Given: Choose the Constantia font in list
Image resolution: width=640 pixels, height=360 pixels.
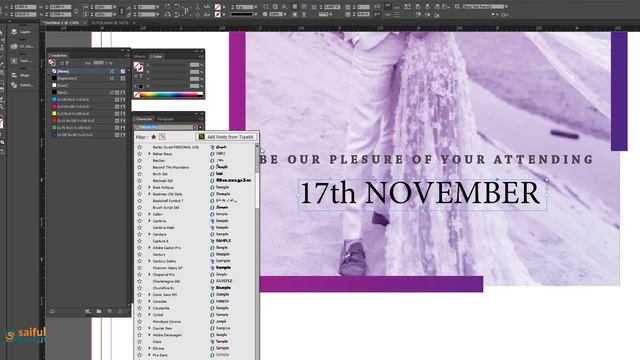Looking at the screenshot, I should (x=161, y=308).
